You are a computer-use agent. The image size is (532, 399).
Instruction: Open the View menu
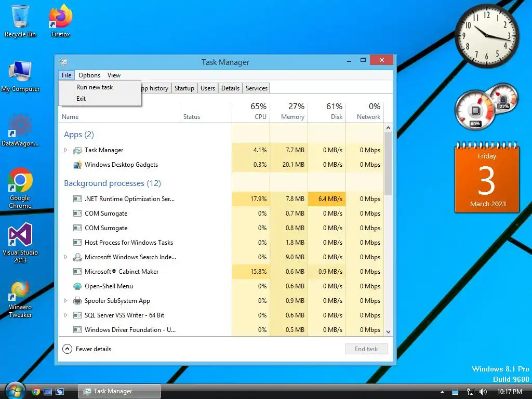coord(114,75)
